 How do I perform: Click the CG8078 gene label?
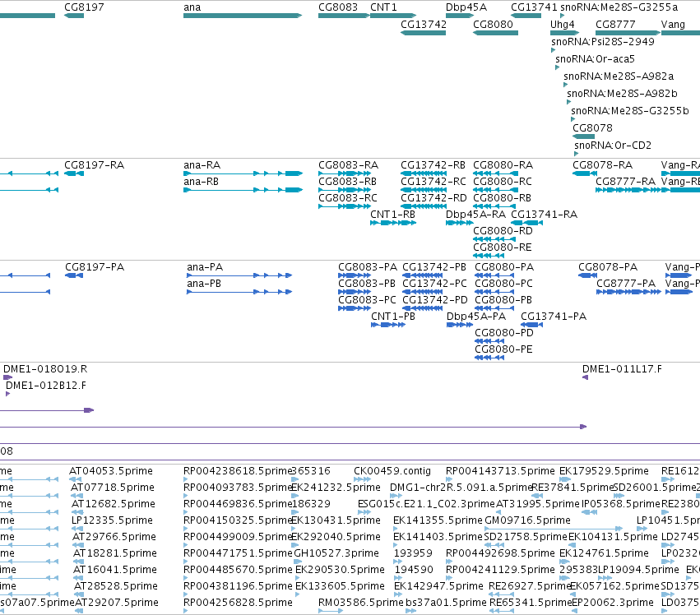click(x=592, y=128)
